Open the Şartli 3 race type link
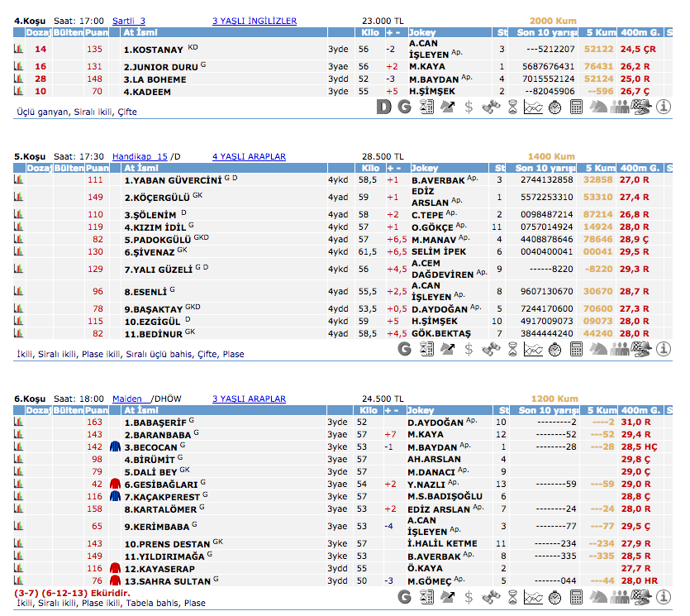 point(129,21)
